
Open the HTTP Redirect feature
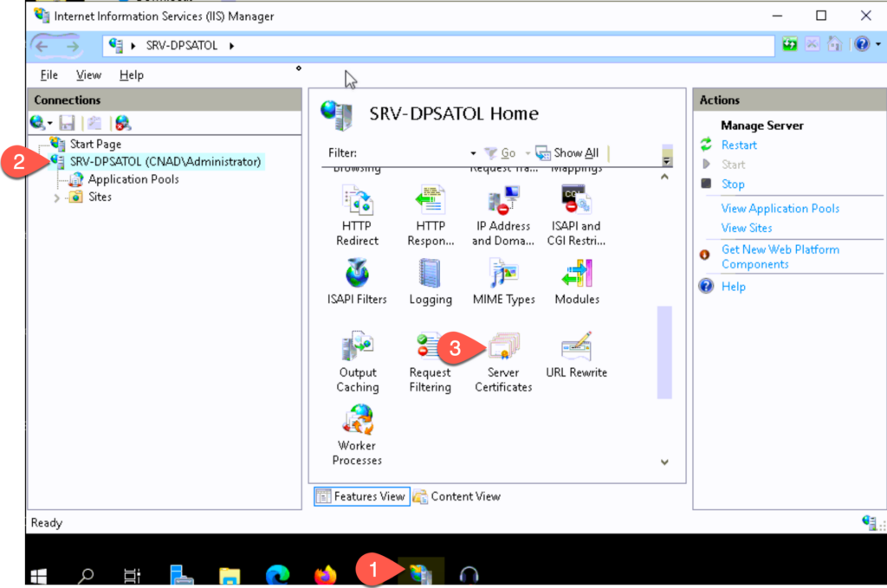pyautogui.click(x=357, y=204)
